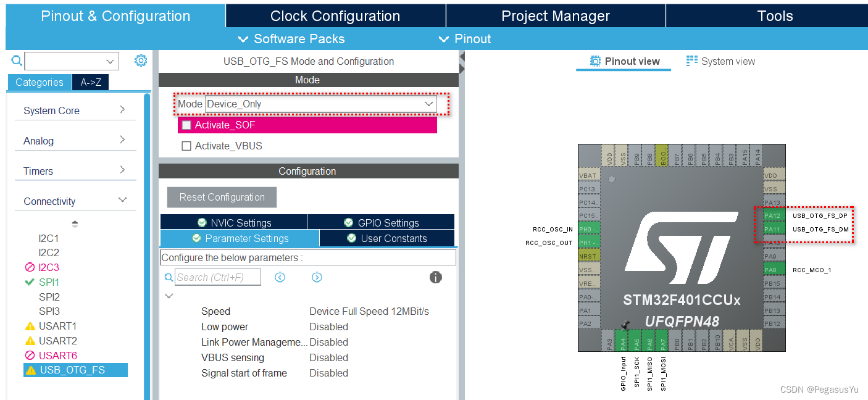The height and width of the screenshot is (400, 868).
Task: Select SPI2 peripheral
Action: (x=49, y=297)
